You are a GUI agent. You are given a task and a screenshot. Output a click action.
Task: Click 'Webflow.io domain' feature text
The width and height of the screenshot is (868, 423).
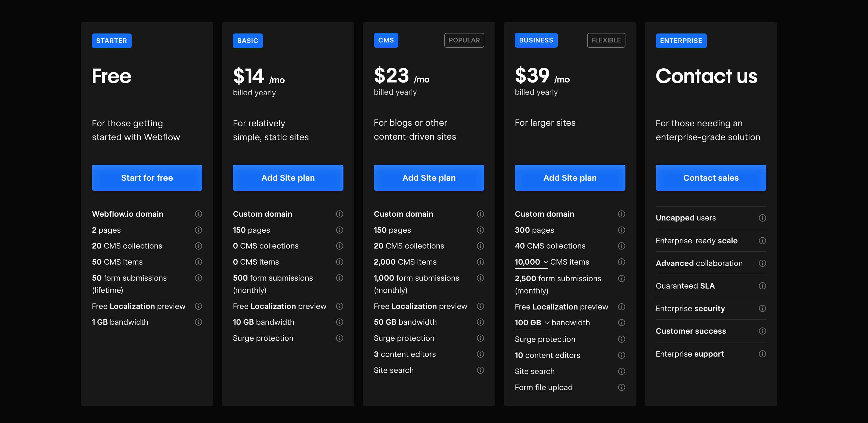click(128, 214)
